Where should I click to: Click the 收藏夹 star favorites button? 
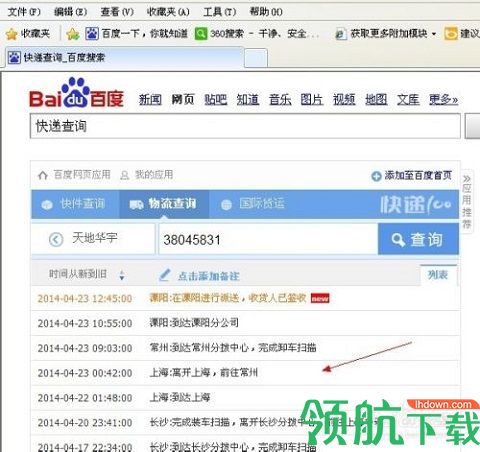coord(28,34)
